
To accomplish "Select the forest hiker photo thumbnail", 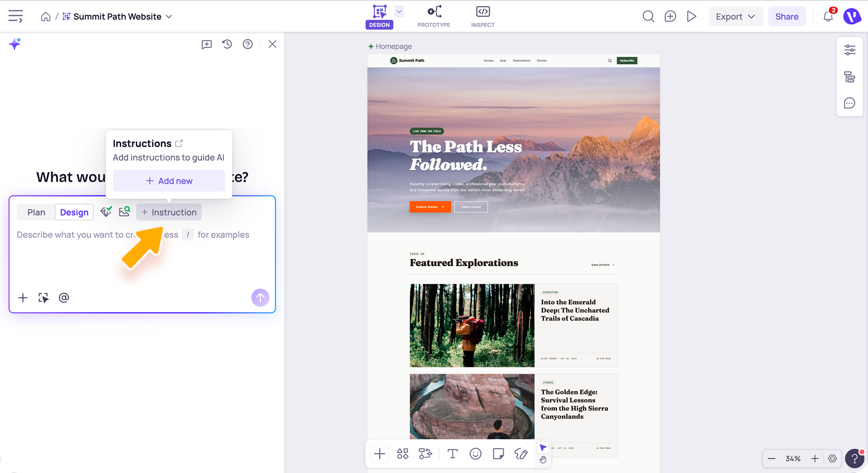I will coord(472,325).
